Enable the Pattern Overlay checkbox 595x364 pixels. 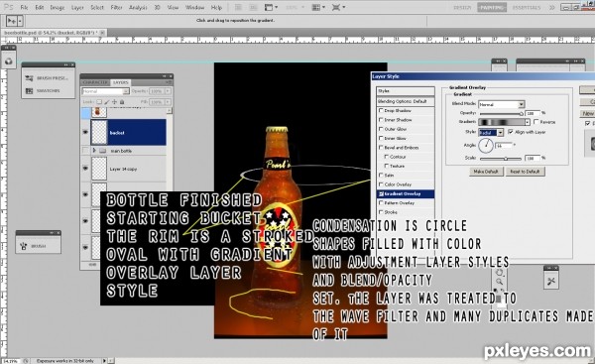pyautogui.click(x=381, y=203)
